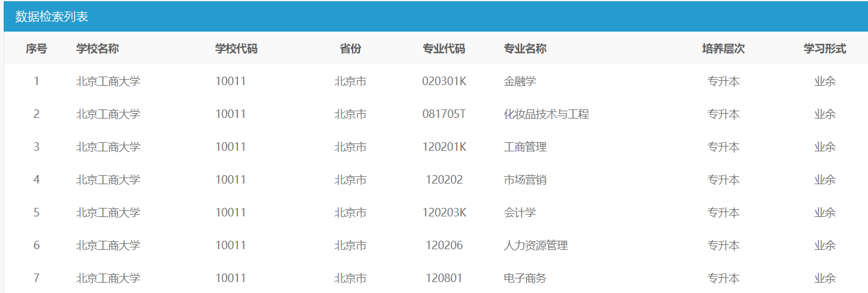868x293 pixels.
Task: Click school code 10011 in 人力资源管理 row
Action: [x=231, y=245]
